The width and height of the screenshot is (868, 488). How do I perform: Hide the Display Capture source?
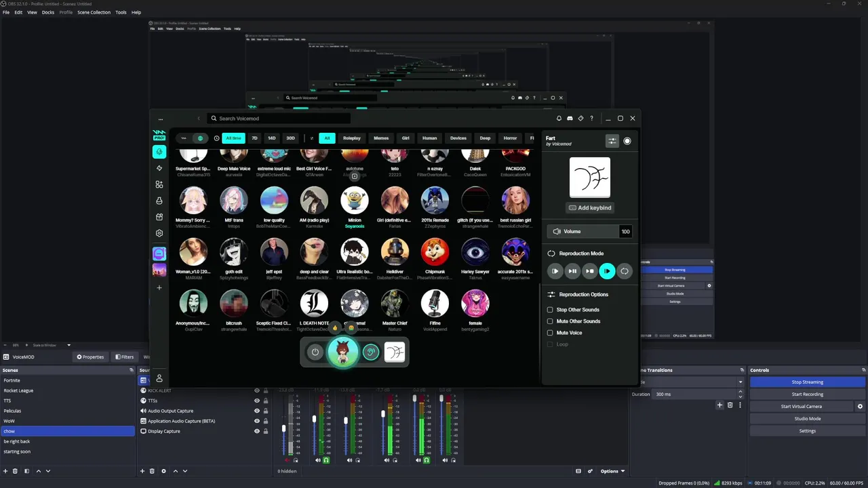tap(257, 431)
